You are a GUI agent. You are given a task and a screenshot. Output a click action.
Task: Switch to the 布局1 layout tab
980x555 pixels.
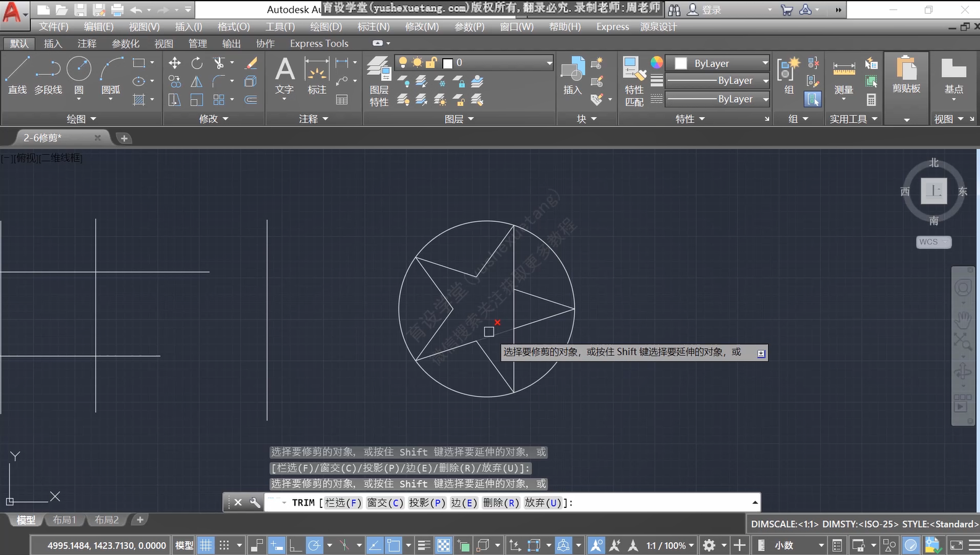64,520
